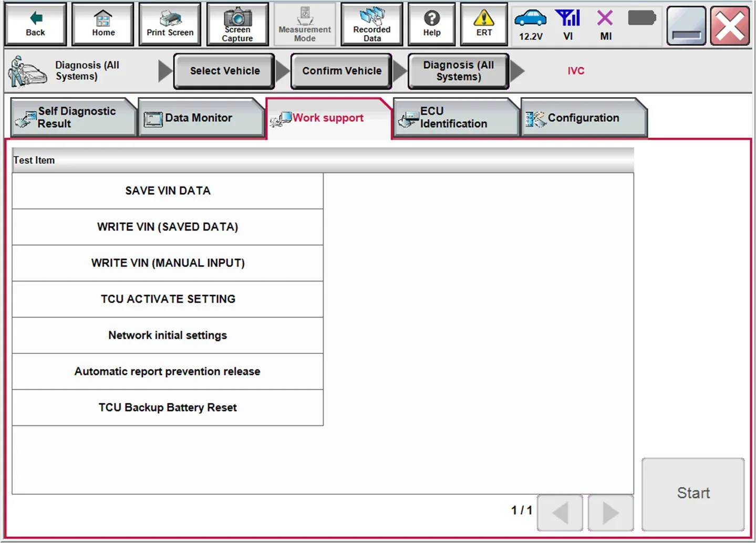Open the Home screen

[103, 24]
